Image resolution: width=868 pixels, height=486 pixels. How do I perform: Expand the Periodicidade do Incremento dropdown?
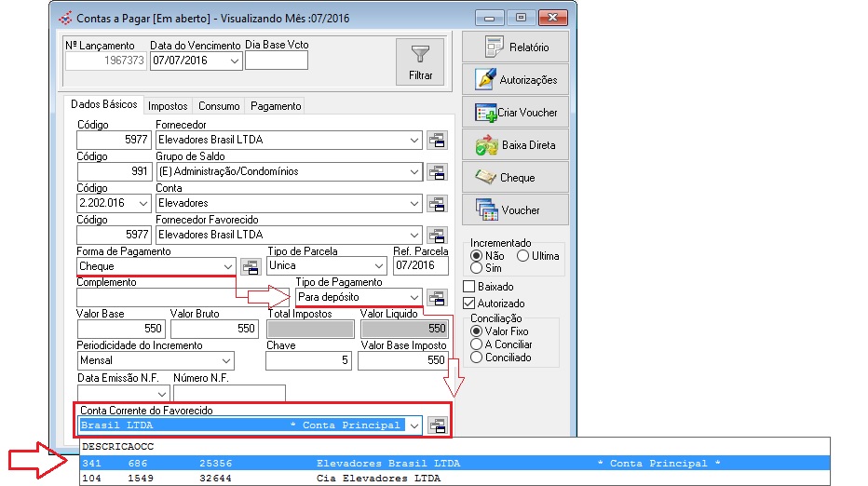tap(226, 360)
